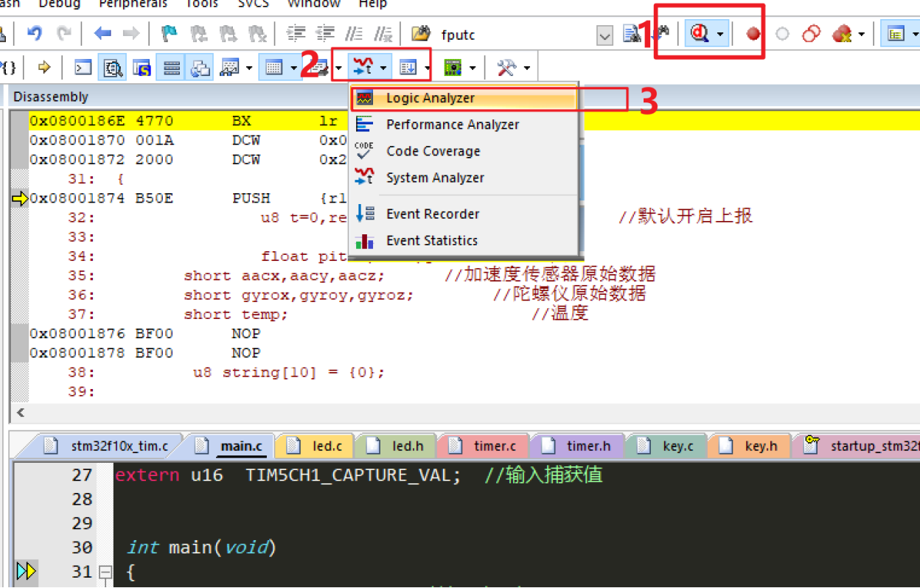Image resolution: width=920 pixels, height=588 pixels.
Task: Switch to the key.c tab
Action: 666,446
